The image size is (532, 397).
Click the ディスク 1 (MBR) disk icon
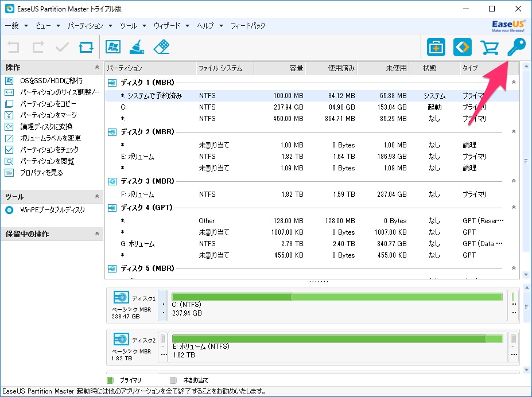pos(112,83)
